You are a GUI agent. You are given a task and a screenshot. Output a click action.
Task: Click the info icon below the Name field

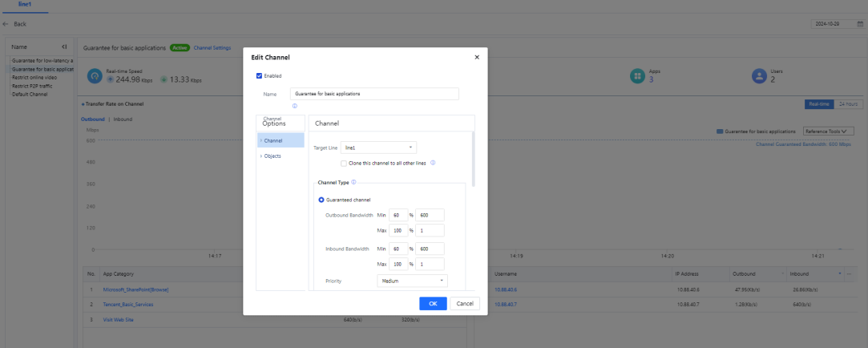(x=295, y=106)
